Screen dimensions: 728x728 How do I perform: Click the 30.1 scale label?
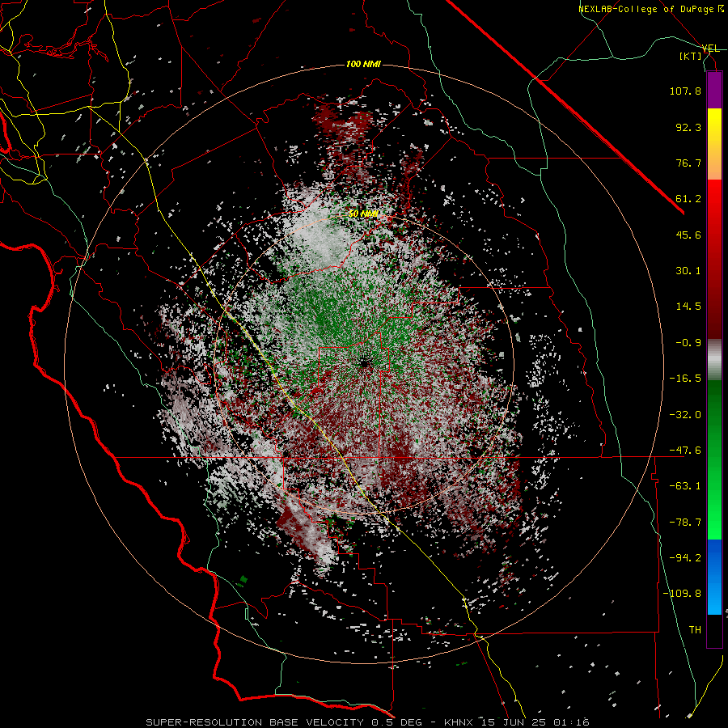pyautogui.click(x=688, y=271)
